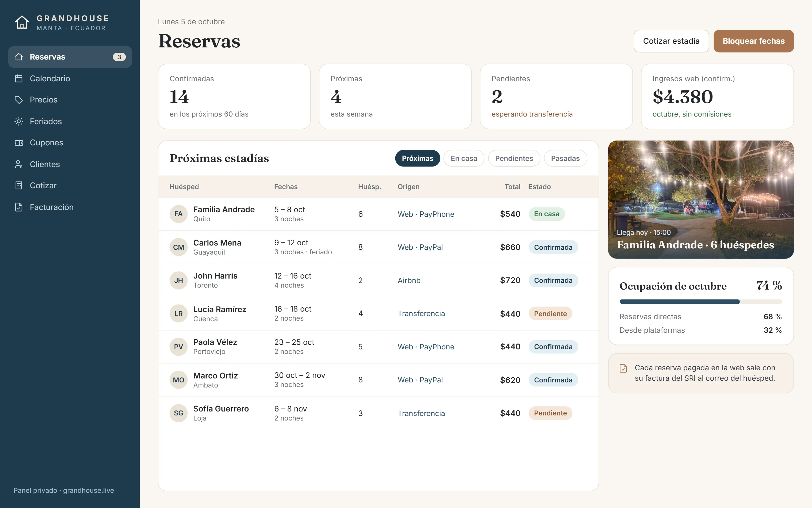Open the Familia Andrade arrival photo

tap(701, 200)
